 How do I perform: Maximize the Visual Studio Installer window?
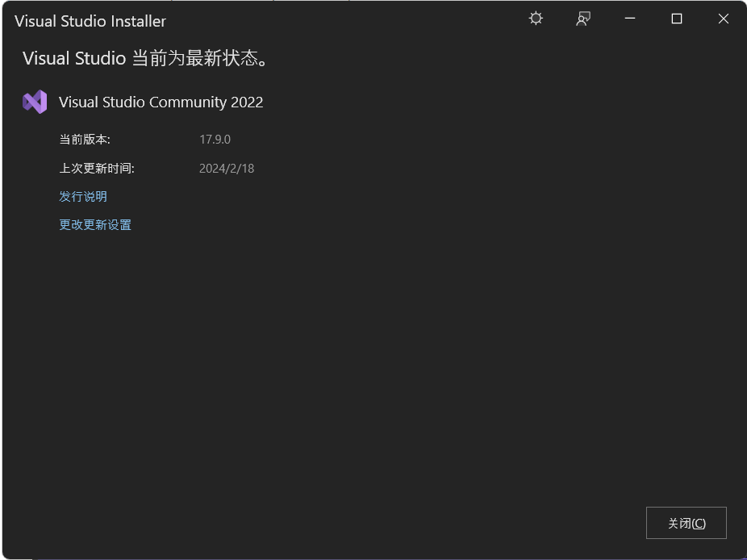coord(676,18)
